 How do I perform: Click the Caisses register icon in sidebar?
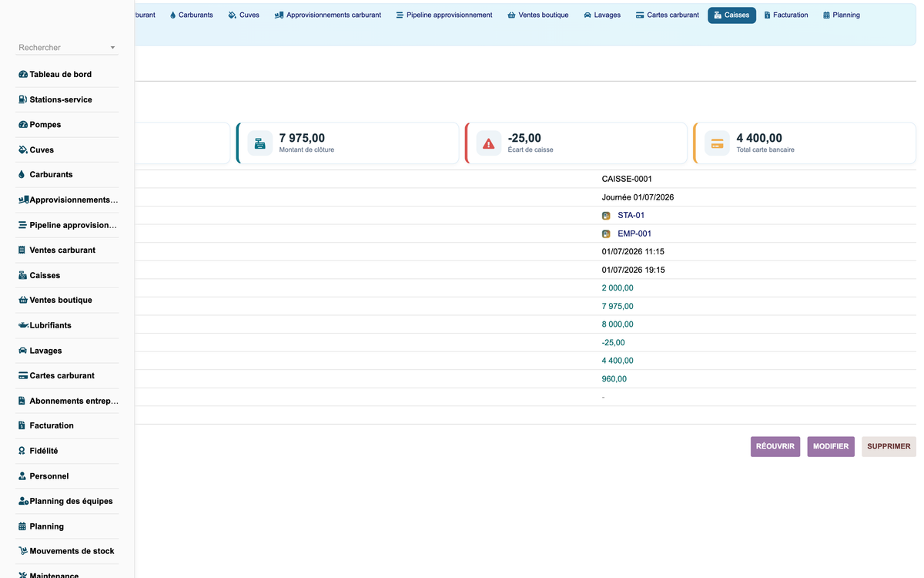(x=23, y=275)
